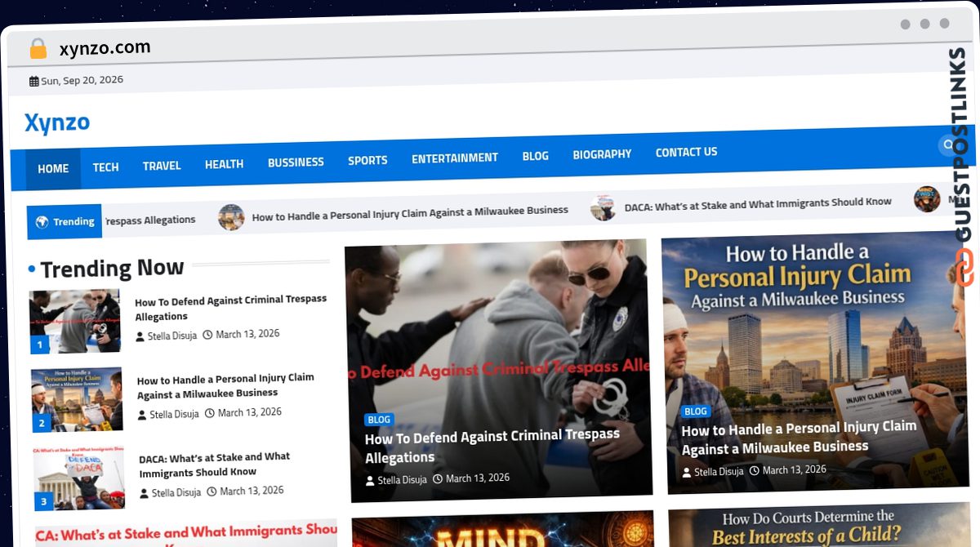Click the calendar icon next to the date
This screenshot has height=547, width=980.
[33, 82]
